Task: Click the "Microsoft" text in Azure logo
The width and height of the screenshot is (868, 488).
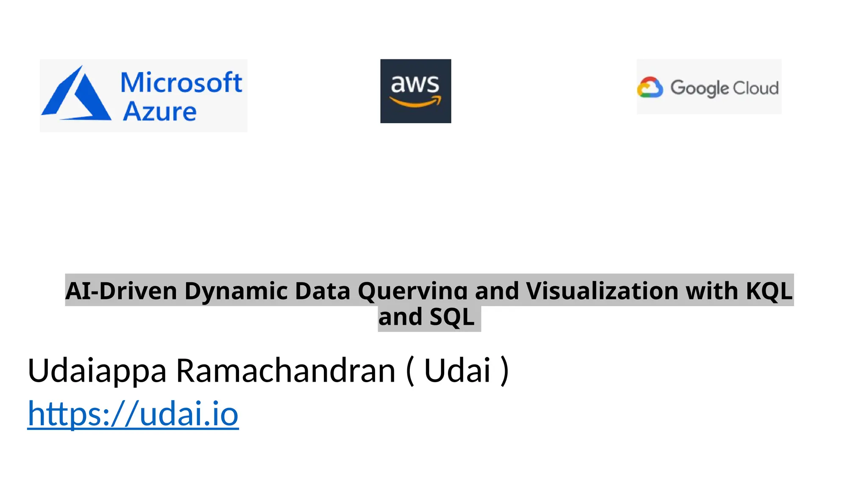Action: 181,82
